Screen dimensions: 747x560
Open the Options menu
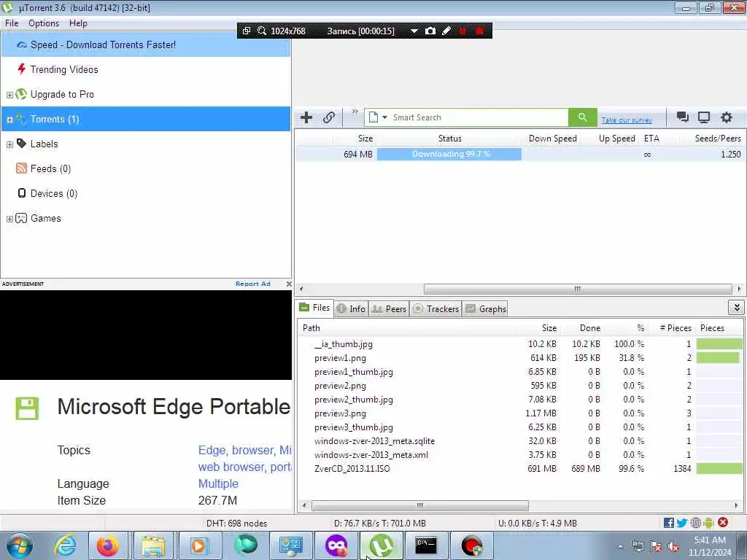click(44, 23)
